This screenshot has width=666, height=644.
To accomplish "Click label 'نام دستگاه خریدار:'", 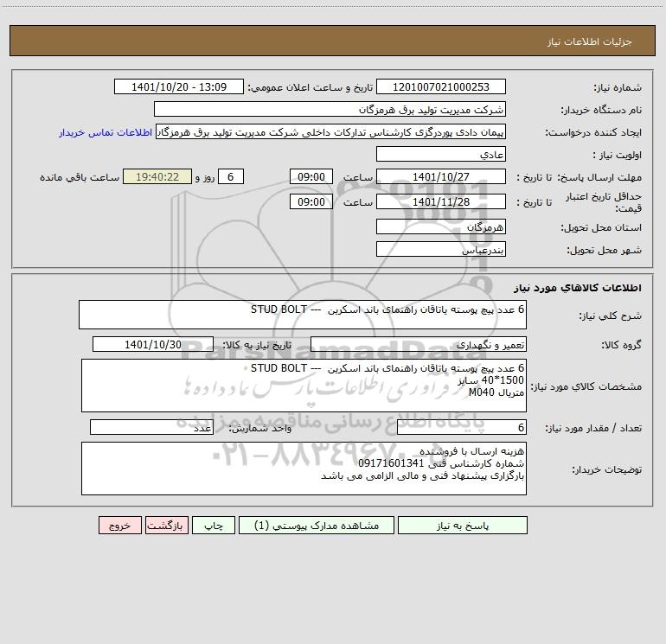I will tap(601, 111).
